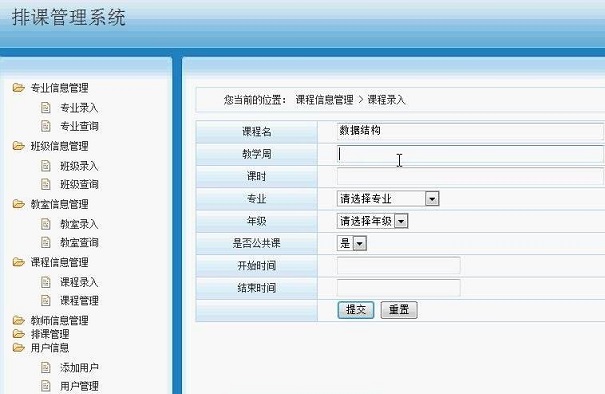Click folder icon beside 教师信息管理

(x=18, y=320)
